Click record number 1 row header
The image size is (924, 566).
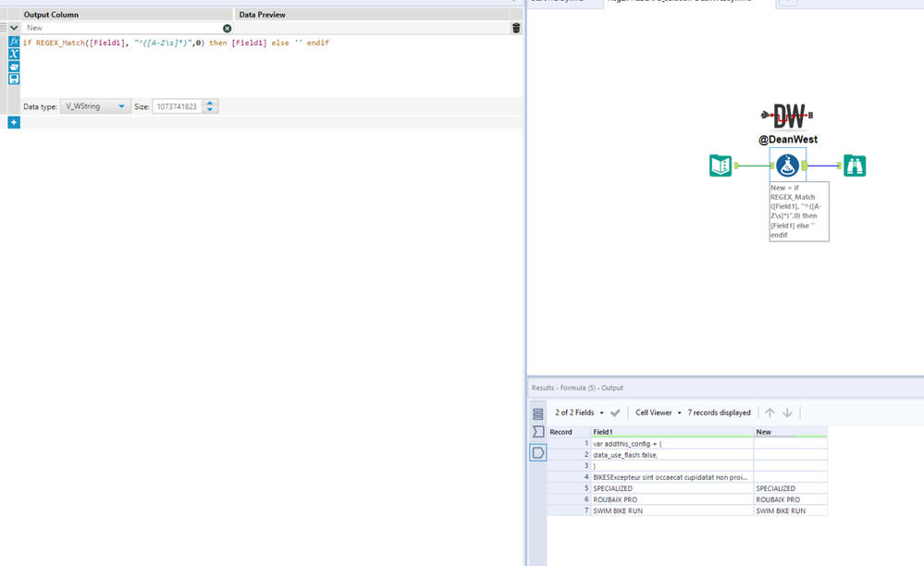click(x=569, y=444)
